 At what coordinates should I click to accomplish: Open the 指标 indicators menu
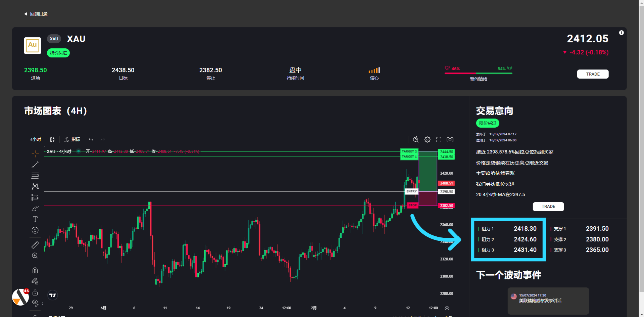coord(72,139)
